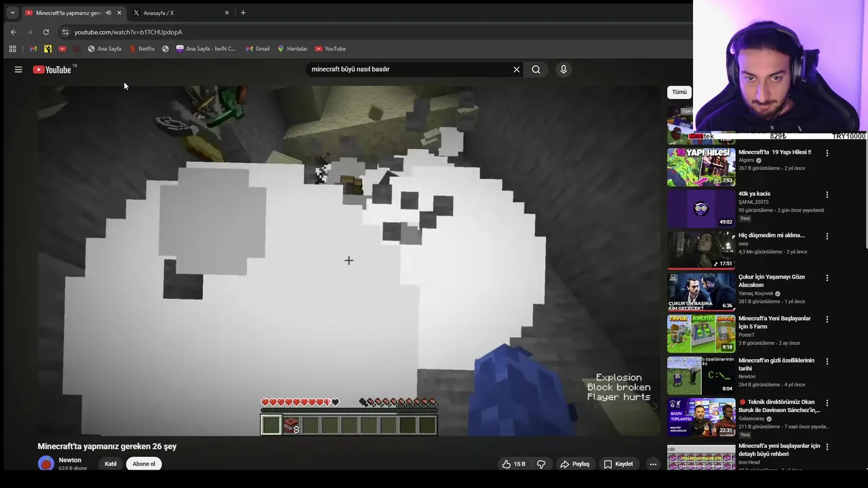Image resolution: width=868 pixels, height=488 pixels.
Task: Open options for Teknik direktörümüz Okan Buruk video
Action: pos(827,403)
